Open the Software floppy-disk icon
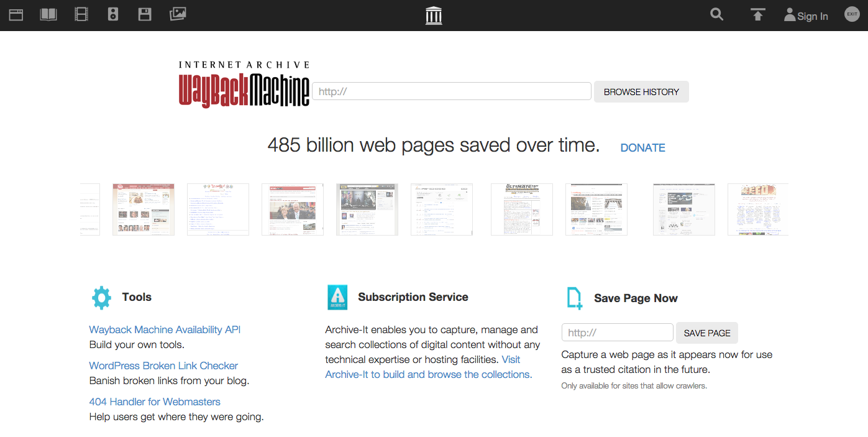 tap(145, 14)
